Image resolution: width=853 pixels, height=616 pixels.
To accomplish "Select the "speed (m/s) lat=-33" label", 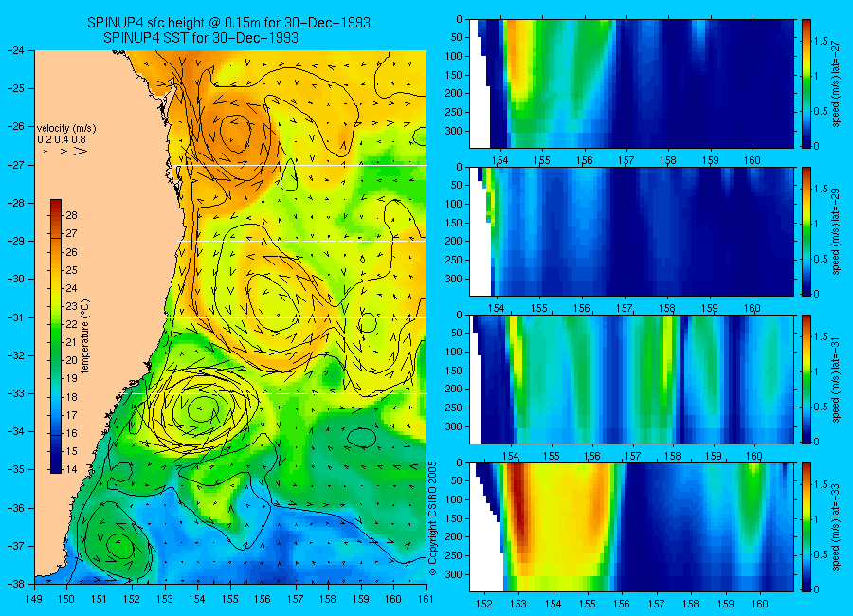I will [837, 527].
